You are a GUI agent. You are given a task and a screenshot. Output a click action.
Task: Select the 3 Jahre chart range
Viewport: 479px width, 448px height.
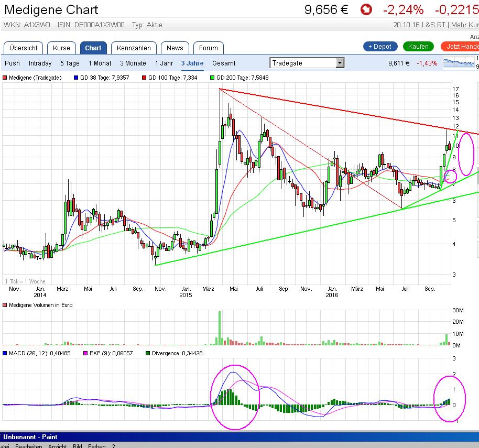coord(192,63)
